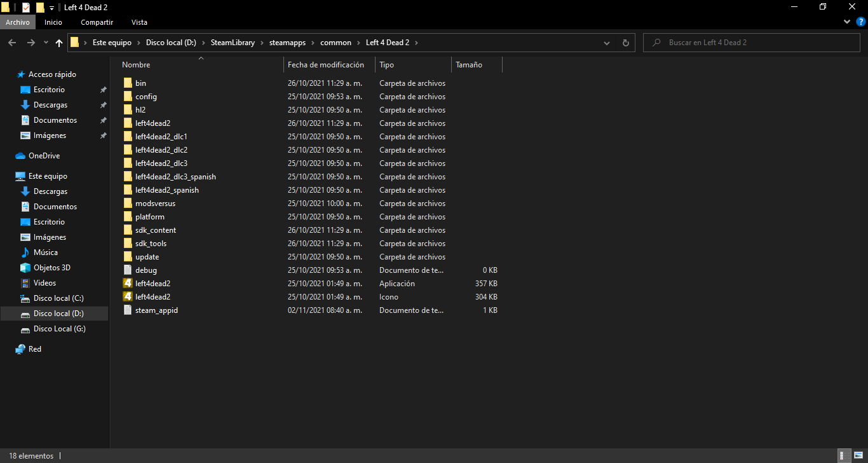Image resolution: width=868 pixels, height=463 pixels.
Task: Select the left4dead2 Icono file icon (304 KB)
Action: point(128,297)
